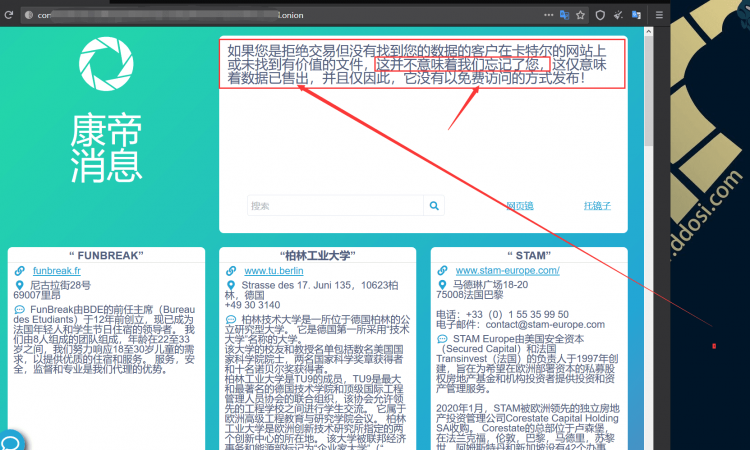
Task: Open the chat bubble widget
Action: [x=11, y=442]
